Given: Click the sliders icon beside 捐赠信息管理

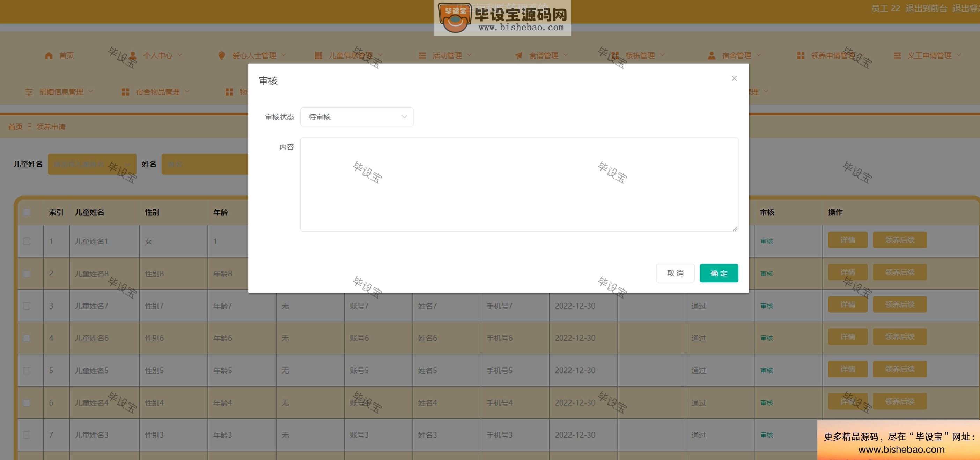Looking at the screenshot, I should pos(29,92).
